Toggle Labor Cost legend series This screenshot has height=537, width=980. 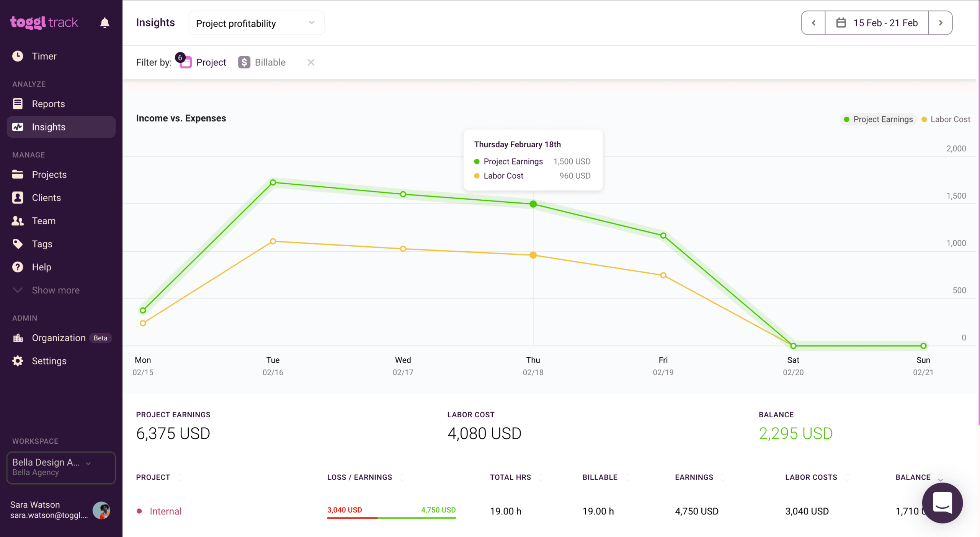point(946,119)
